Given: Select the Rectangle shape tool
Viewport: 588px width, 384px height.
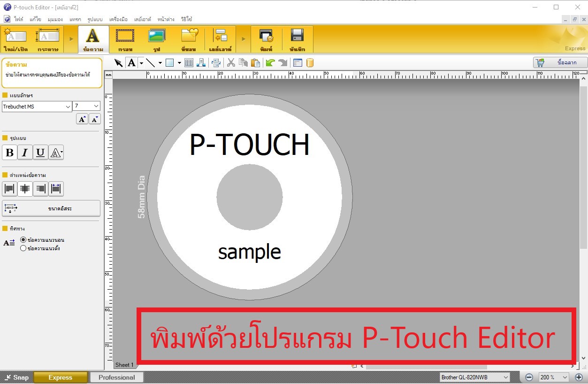Looking at the screenshot, I should tap(170, 63).
